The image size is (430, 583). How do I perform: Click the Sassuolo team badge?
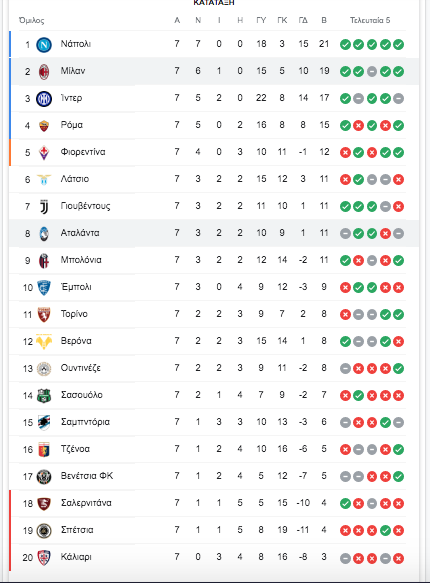(x=44, y=396)
